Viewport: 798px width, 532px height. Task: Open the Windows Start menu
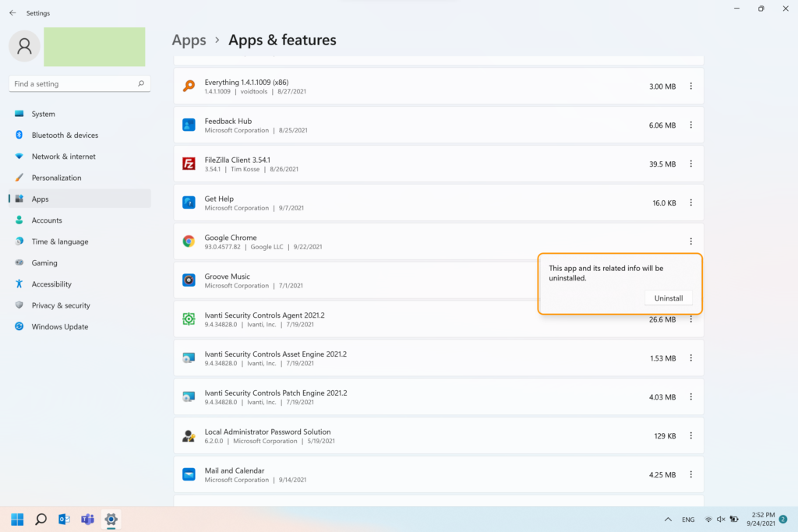point(17,519)
